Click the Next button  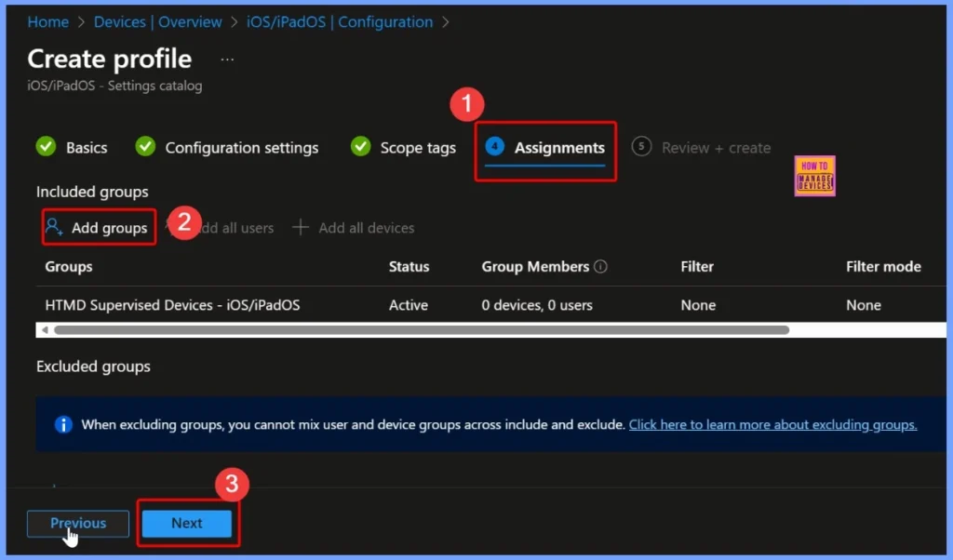point(186,523)
